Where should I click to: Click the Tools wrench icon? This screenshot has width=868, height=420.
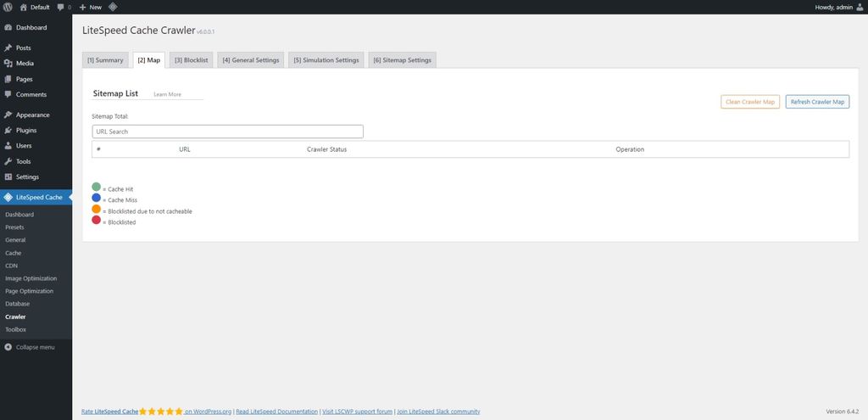8,162
